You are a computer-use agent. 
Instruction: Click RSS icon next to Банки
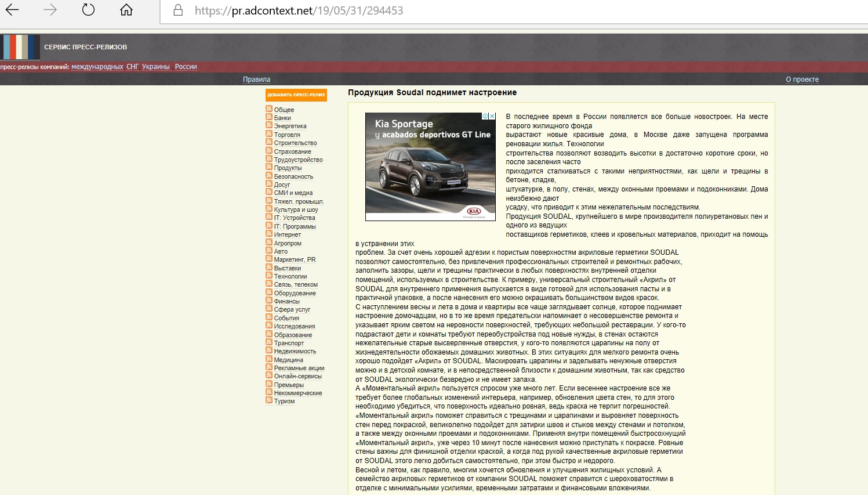[x=269, y=117]
